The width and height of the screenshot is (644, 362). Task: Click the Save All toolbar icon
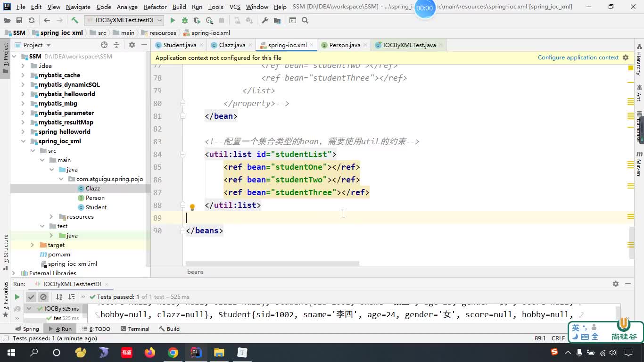click(19, 20)
